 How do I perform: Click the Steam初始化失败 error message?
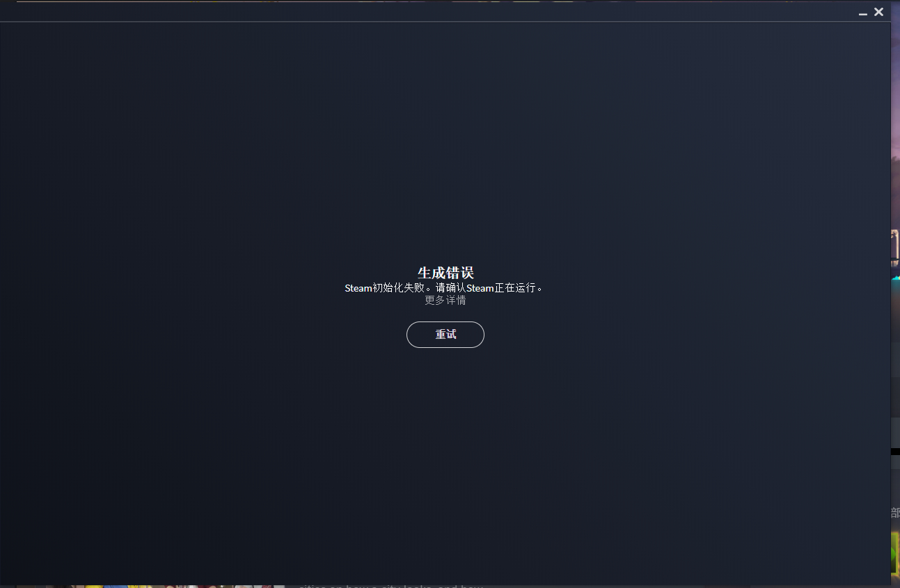[x=444, y=288]
